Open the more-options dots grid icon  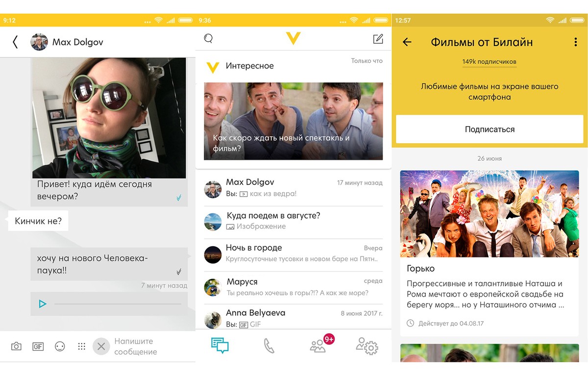coord(82,346)
